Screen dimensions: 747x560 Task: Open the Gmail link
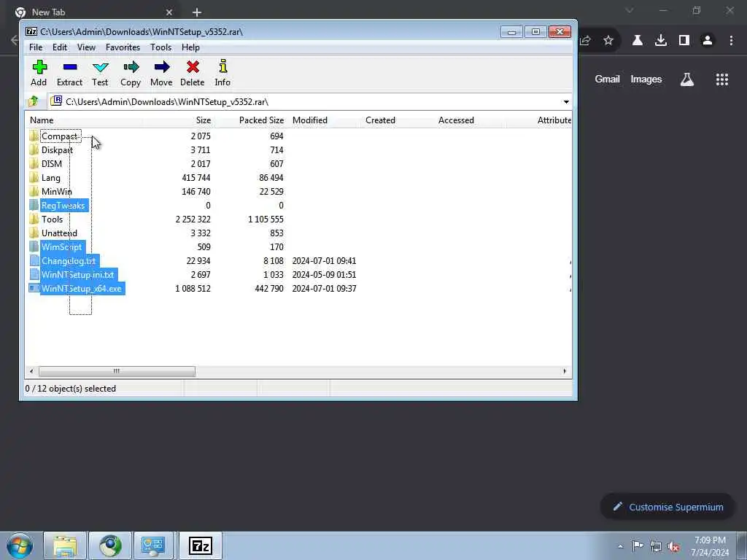(607, 79)
